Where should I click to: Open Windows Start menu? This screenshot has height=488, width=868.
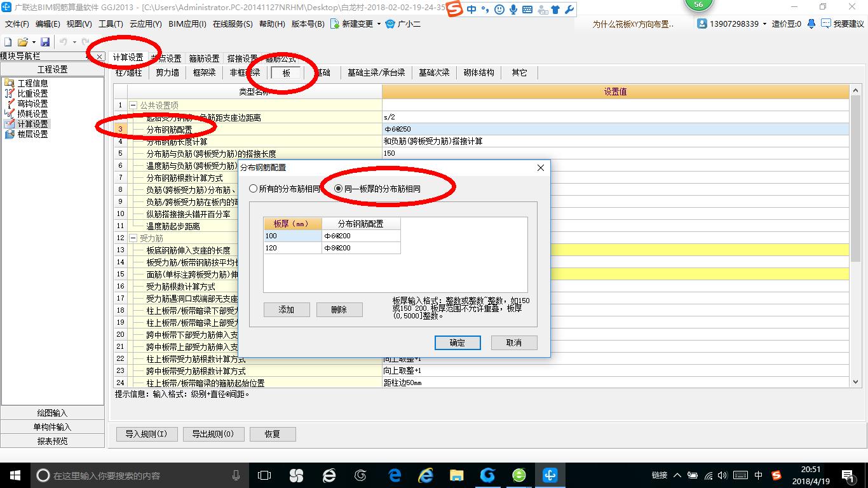tap(14, 475)
